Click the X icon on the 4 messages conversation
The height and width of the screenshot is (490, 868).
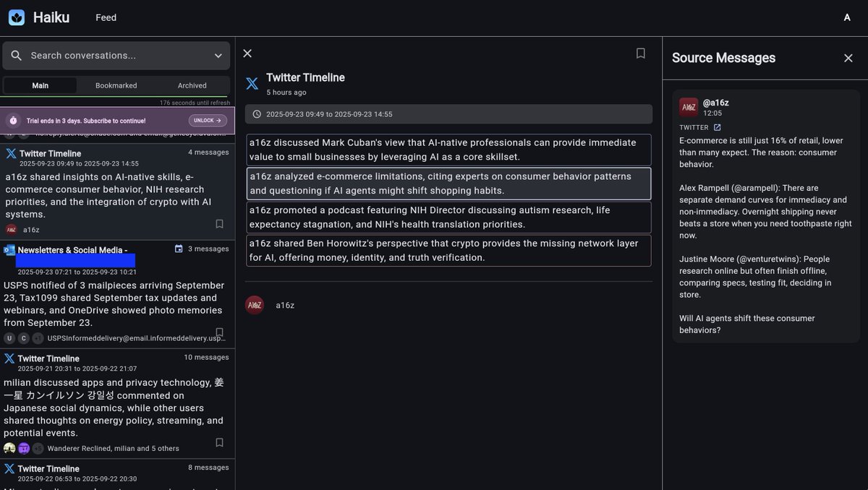tap(11, 153)
